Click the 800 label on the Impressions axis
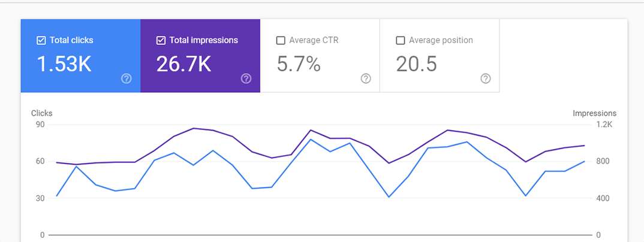Screen dimensions: 644x242 coord(602,162)
